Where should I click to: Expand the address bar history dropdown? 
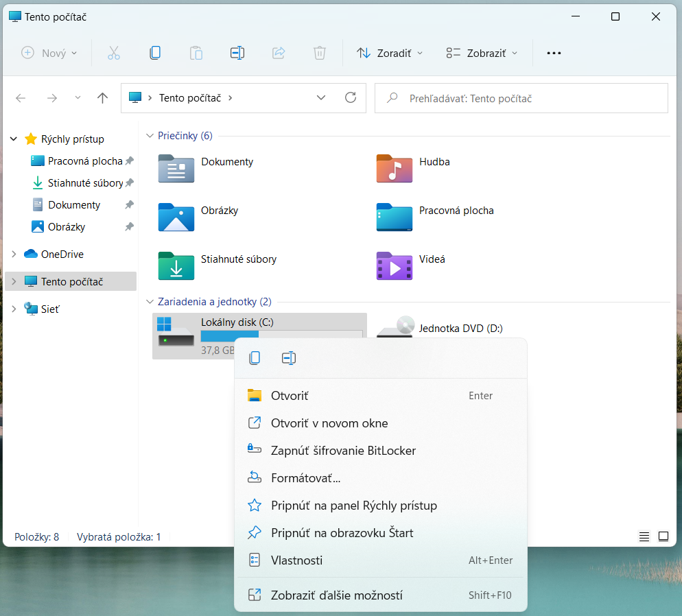coord(321,98)
